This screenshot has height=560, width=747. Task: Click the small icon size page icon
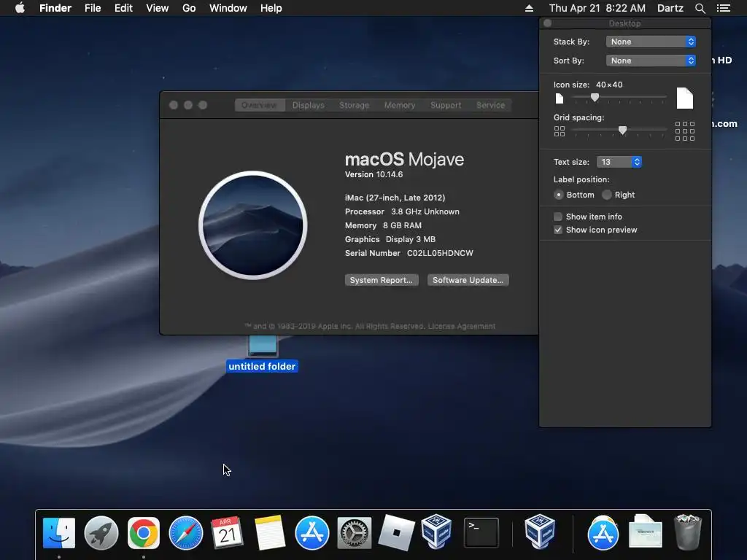(560, 98)
